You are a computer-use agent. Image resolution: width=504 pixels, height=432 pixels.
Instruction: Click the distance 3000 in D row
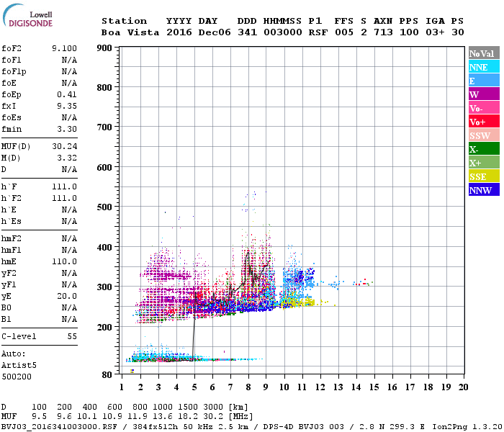213,408
